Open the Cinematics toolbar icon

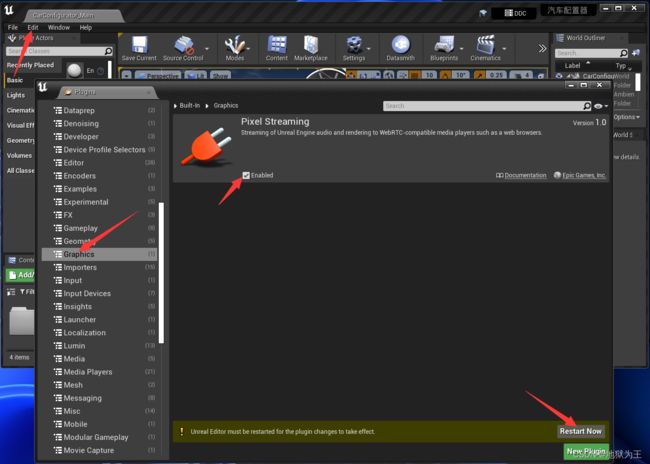coord(485,49)
